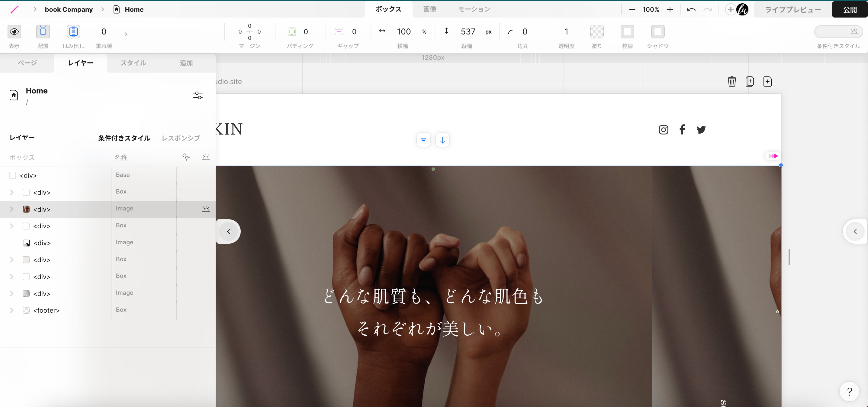Screen dimensions: 868x407
Task: Click the corner radius (角丸) icon
Action: 510,32
